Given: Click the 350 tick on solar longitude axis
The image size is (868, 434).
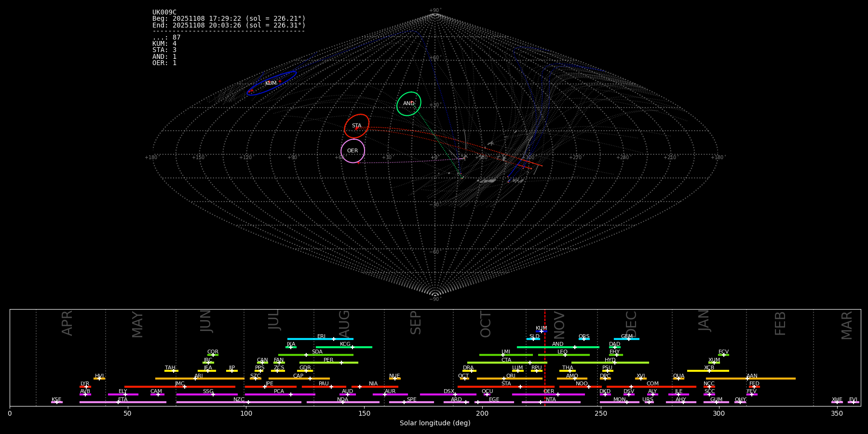Looking at the screenshot, I should (837, 413).
